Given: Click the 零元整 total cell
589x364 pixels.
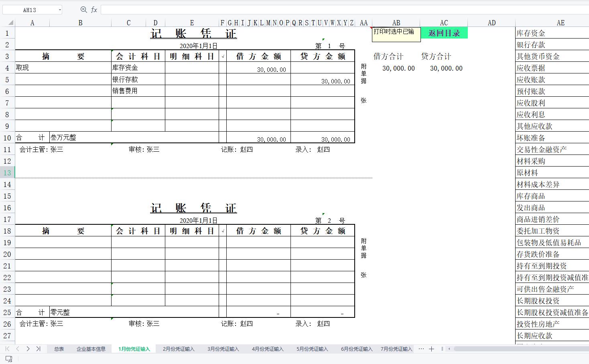Looking at the screenshot, I should 134,312.
